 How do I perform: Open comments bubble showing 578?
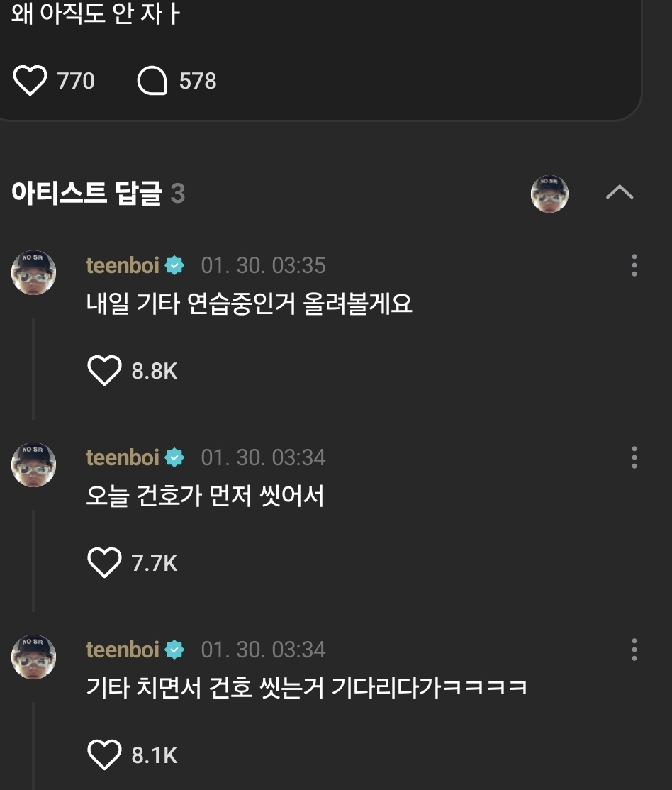coord(152,81)
